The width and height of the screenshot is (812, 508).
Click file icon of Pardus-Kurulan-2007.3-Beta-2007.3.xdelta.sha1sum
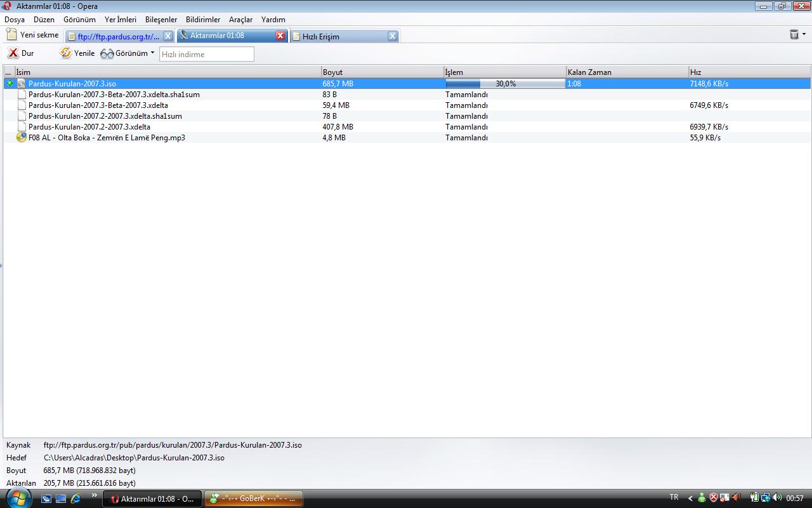(22, 95)
